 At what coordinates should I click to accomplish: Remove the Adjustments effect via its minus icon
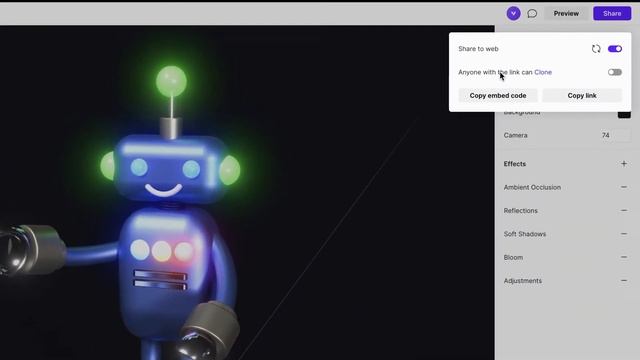624,281
